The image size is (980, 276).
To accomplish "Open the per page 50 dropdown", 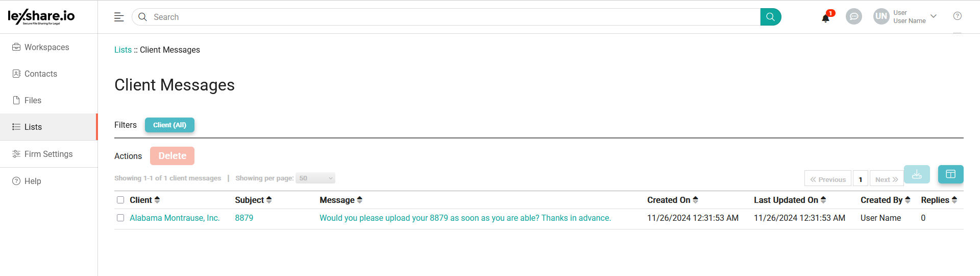I will (x=315, y=178).
